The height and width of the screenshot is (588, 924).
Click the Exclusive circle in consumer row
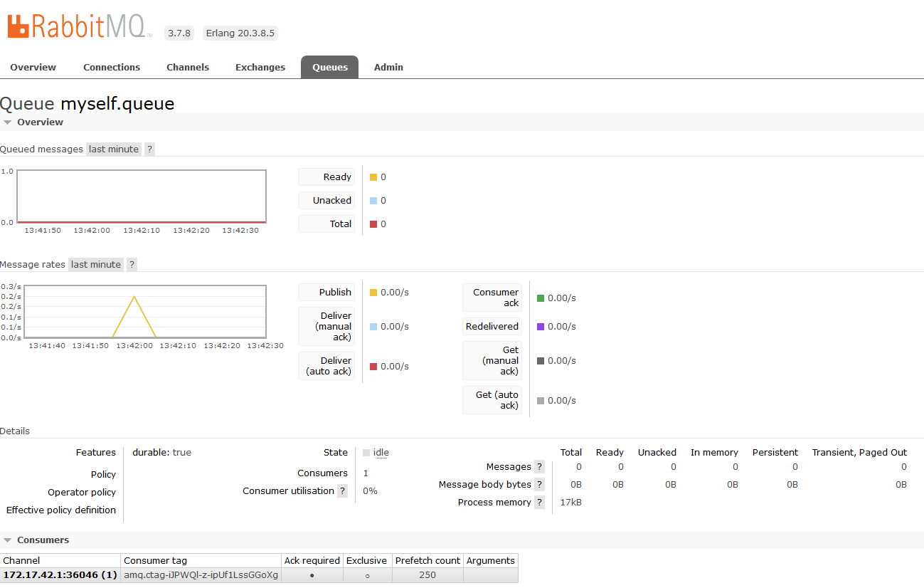367,575
